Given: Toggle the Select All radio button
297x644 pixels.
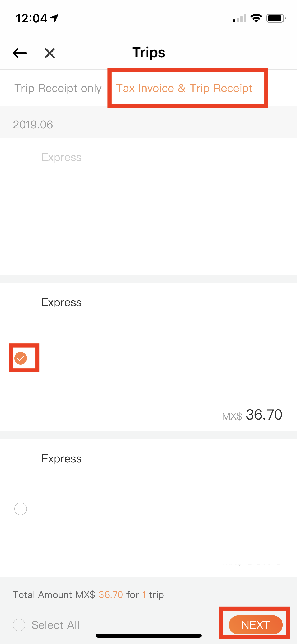Looking at the screenshot, I should pos(19,625).
